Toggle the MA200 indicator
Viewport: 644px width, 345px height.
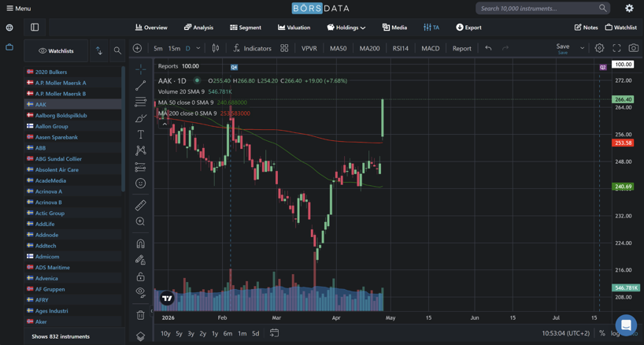[369, 49]
